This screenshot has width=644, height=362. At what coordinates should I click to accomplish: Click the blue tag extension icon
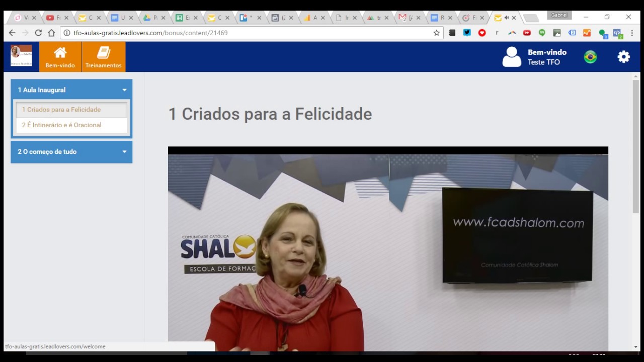pyautogui.click(x=572, y=33)
